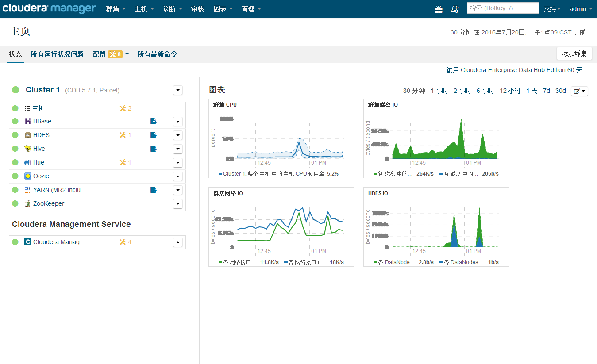Click HBase stale configuration deploy icon

tap(154, 121)
